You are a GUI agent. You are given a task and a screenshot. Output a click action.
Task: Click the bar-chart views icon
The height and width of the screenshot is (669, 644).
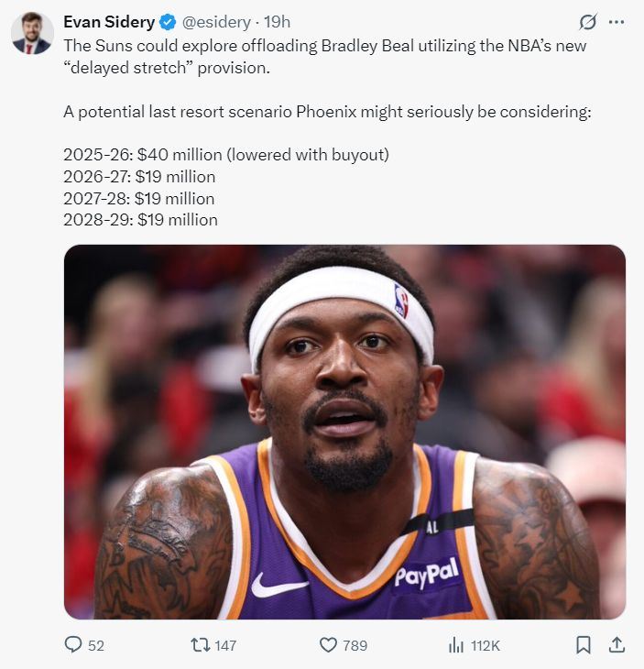[x=456, y=644]
